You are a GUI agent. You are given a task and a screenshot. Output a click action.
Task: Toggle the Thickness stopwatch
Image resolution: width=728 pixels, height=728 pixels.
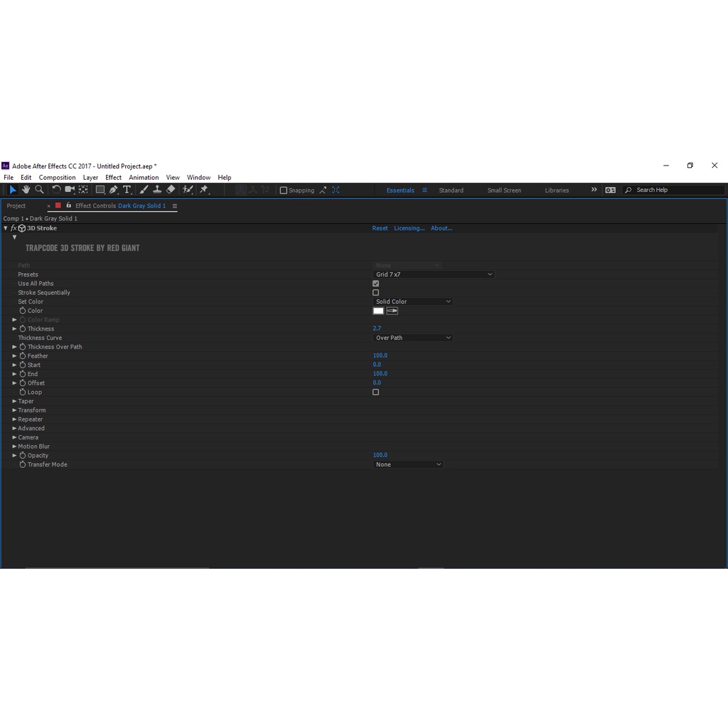tap(23, 329)
